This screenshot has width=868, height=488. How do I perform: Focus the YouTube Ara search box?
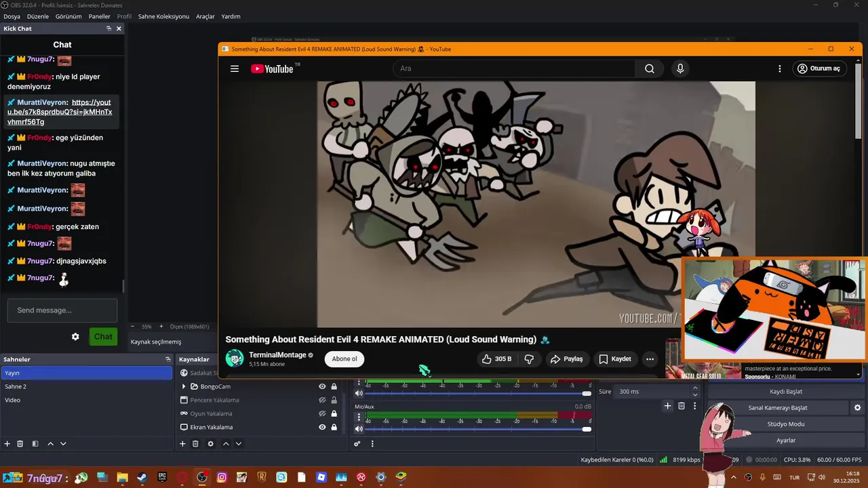click(x=514, y=68)
